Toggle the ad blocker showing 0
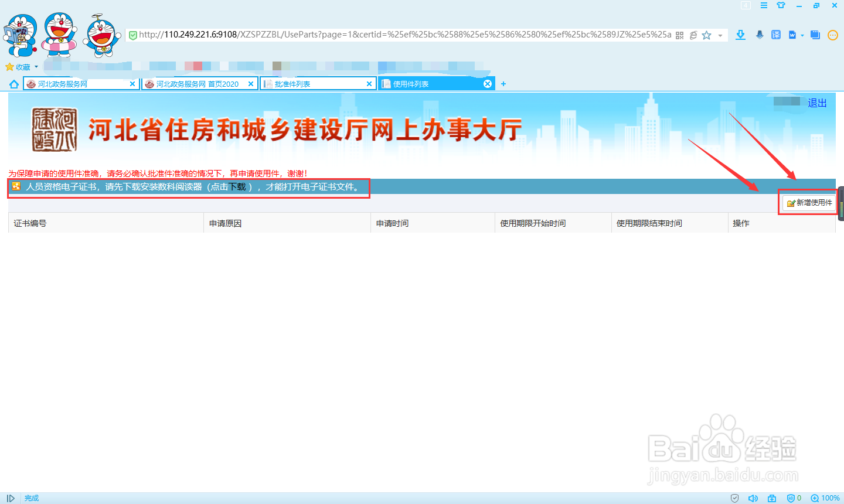The image size is (844, 504). [792, 498]
